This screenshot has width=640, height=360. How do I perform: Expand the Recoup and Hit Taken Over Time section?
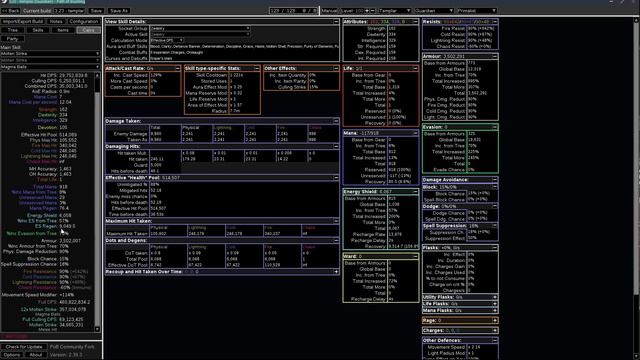(x=336, y=271)
